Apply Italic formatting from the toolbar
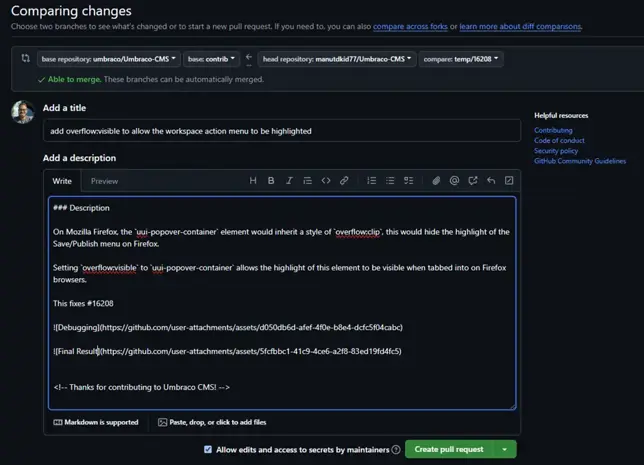 (x=289, y=181)
